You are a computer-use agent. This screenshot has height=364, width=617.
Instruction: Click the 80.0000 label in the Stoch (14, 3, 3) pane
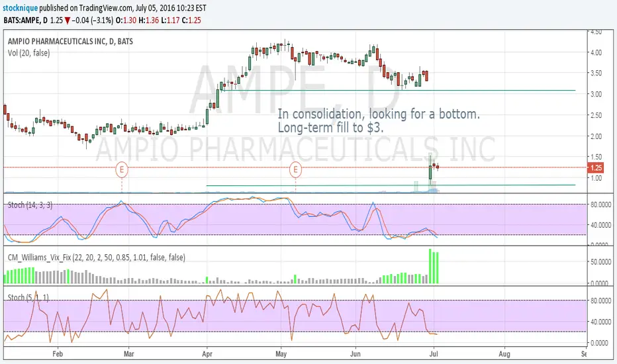pos(600,205)
